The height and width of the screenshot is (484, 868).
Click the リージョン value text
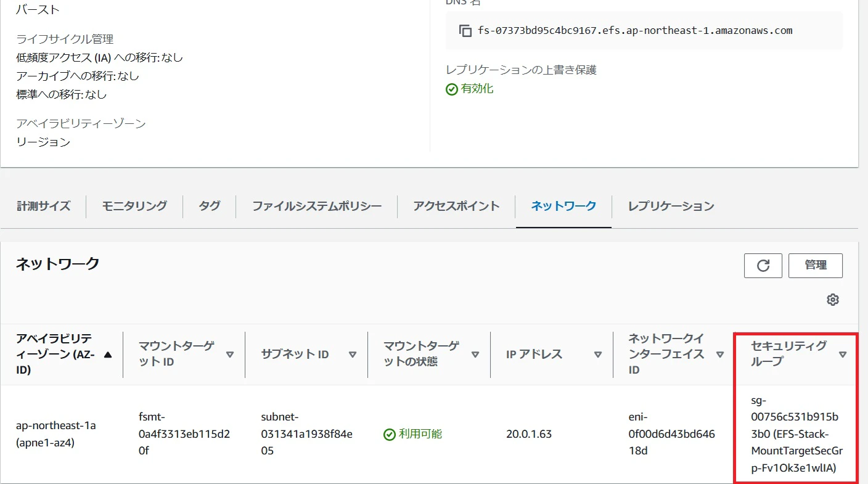[43, 142]
